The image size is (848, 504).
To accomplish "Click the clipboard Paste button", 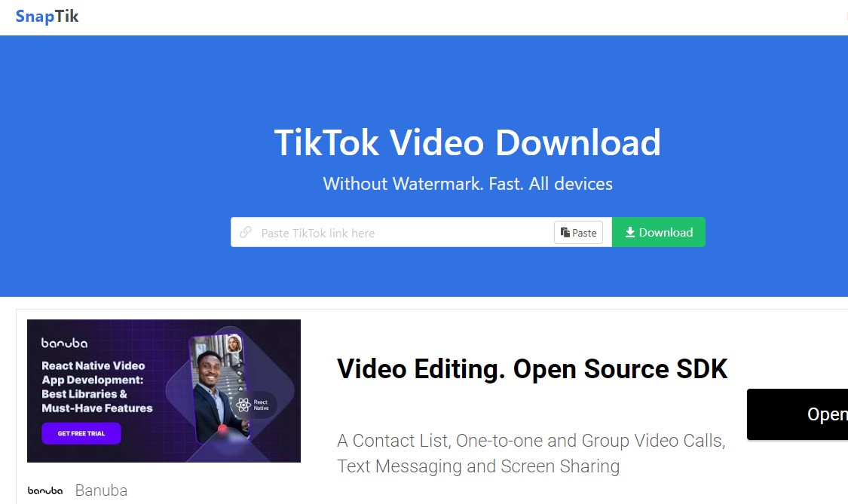I will 578,233.
